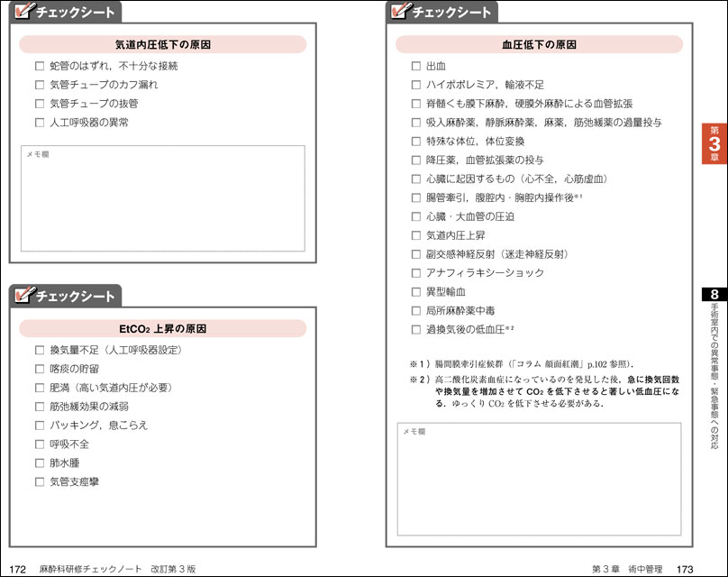The height and width of the screenshot is (577, 728).
Task: Click the memo field under 気道内圧低下の原因
Action: point(162,198)
